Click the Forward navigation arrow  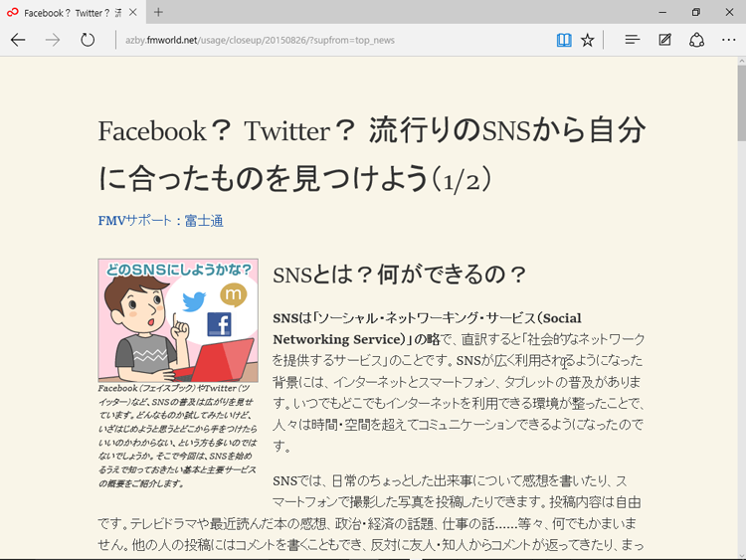[53, 40]
